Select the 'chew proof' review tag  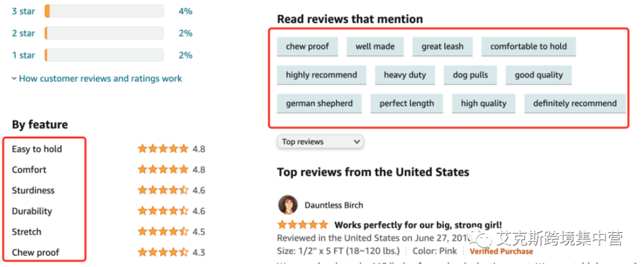[x=307, y=47]
